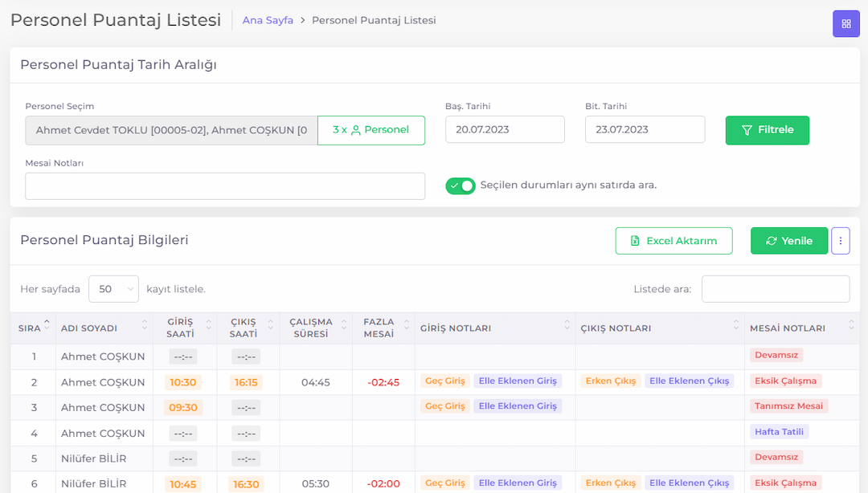
Task: Click the 'Listede ara' search box
Action: tap(776, 289)
